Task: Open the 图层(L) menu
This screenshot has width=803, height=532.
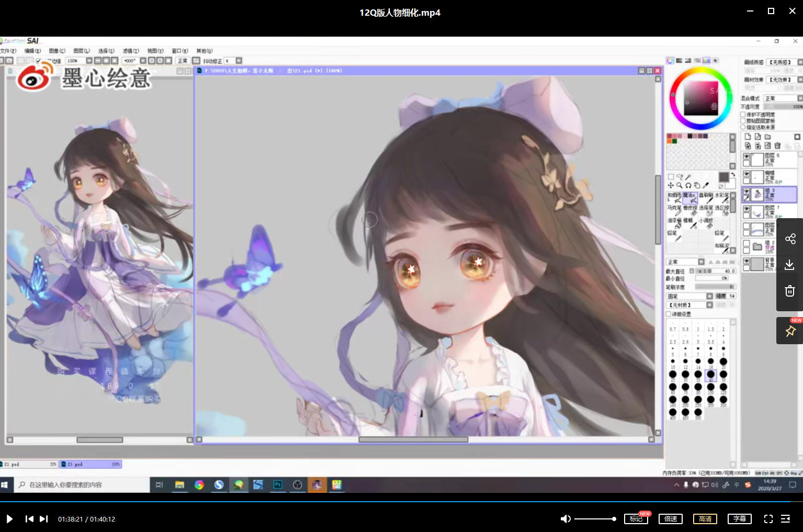Action: click(81, 51)
